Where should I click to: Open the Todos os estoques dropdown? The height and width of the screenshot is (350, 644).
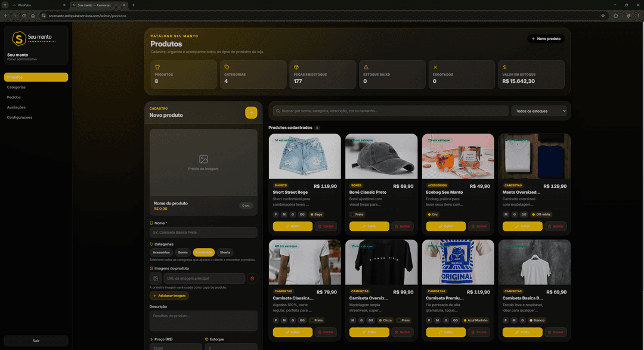(x=539, y=111)
